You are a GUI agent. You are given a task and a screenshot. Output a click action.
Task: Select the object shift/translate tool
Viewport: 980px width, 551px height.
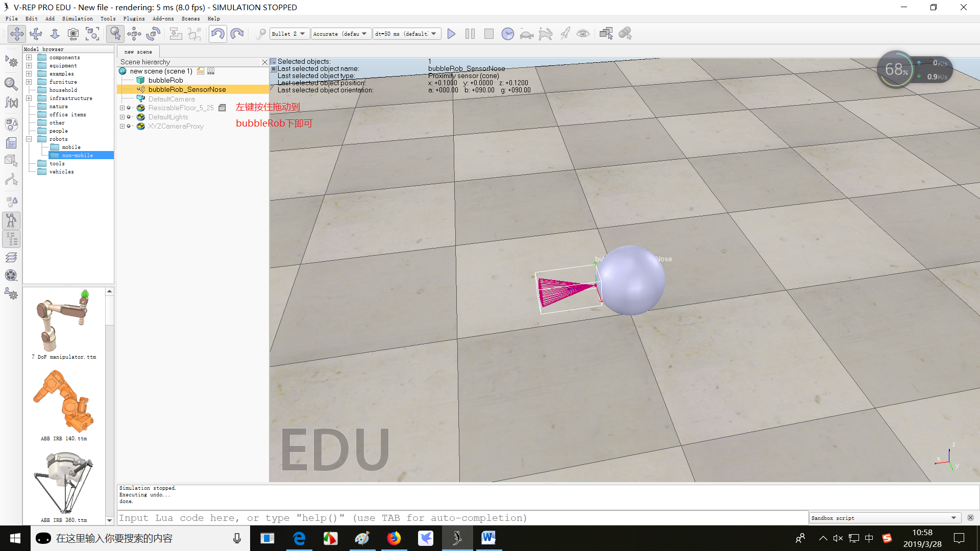[134, 34]
